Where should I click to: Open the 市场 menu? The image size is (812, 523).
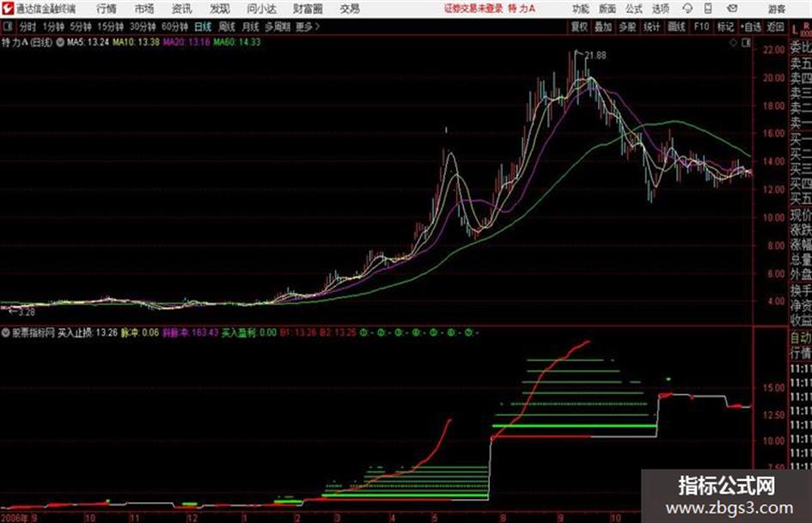tap(144, 9)
